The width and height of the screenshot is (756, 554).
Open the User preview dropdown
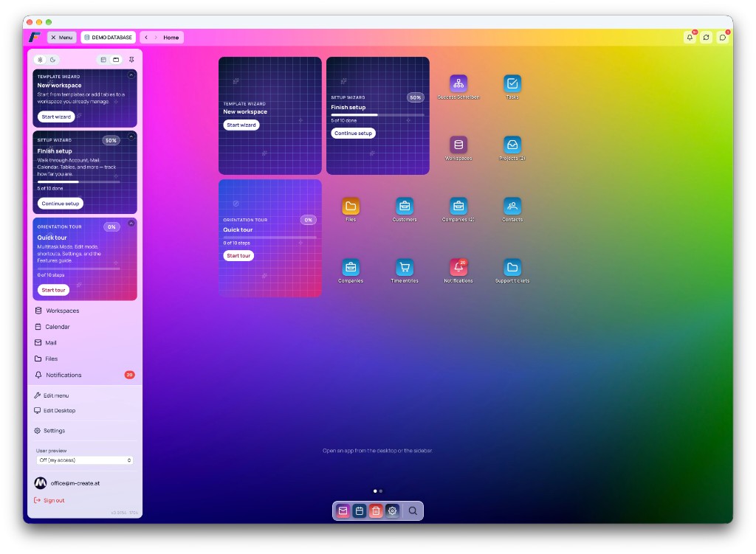coord(85,460)
